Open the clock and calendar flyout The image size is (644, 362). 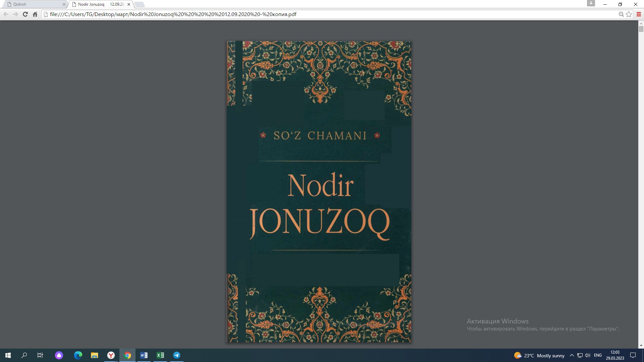615,355
